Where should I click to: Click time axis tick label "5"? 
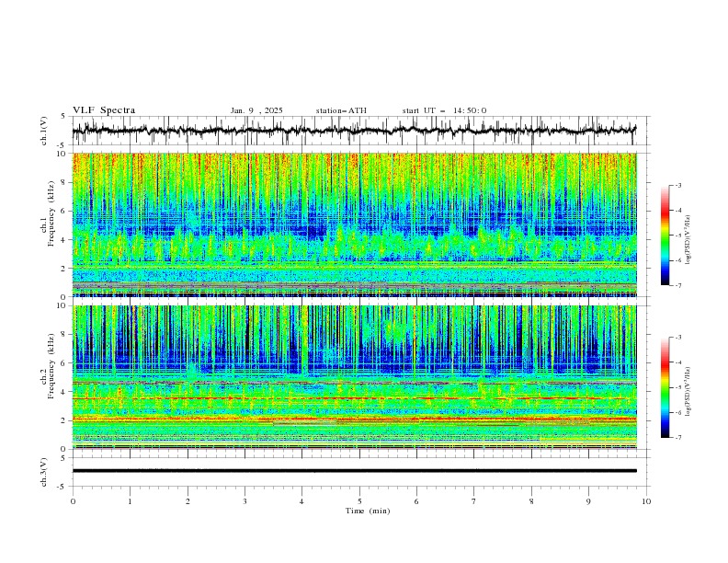pyautogui.click(x=359, y=501)
